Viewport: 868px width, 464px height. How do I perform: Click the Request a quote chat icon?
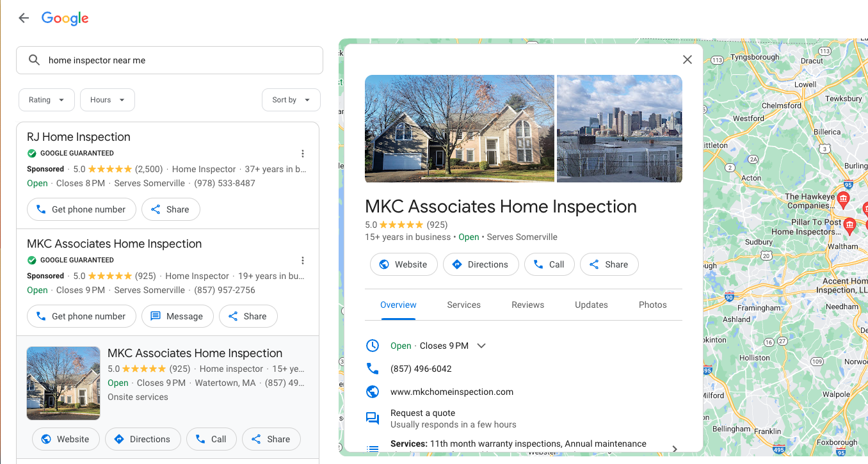[x=373, y=419]
